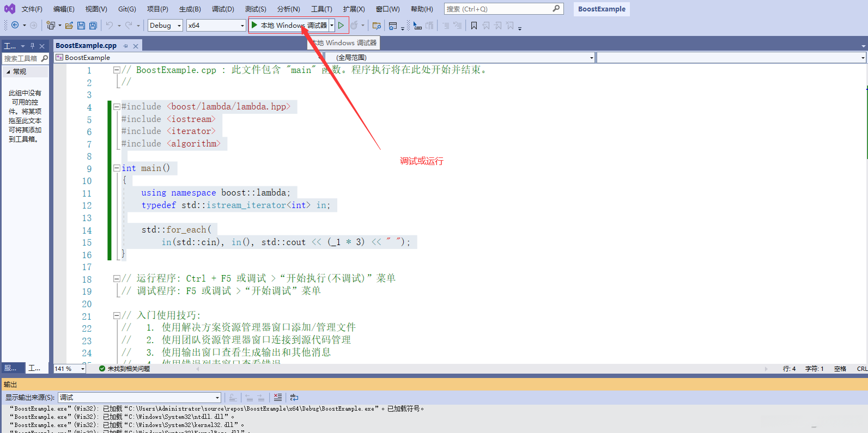
Task: Click the ntdll.dll output line
Action: pos(122,417)
